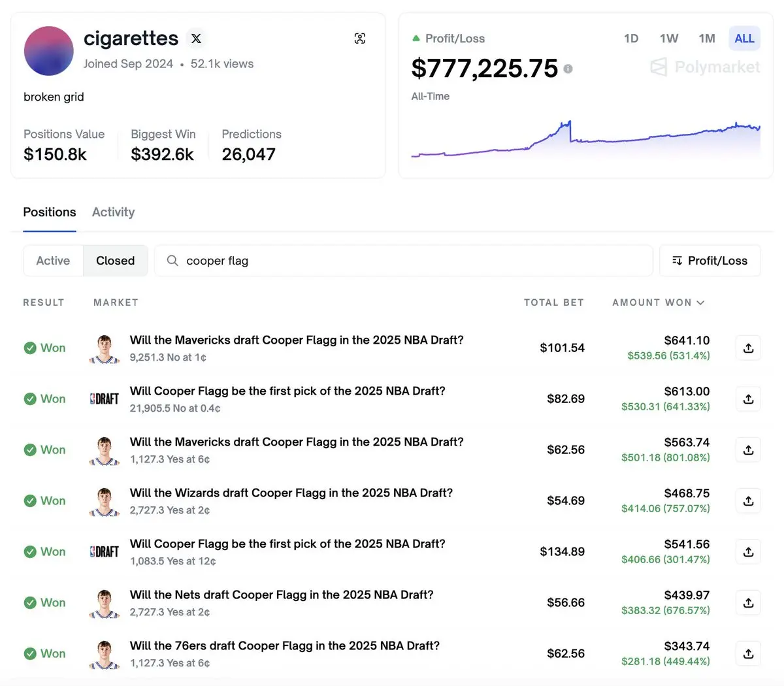Click the RESULT column header

44,302
